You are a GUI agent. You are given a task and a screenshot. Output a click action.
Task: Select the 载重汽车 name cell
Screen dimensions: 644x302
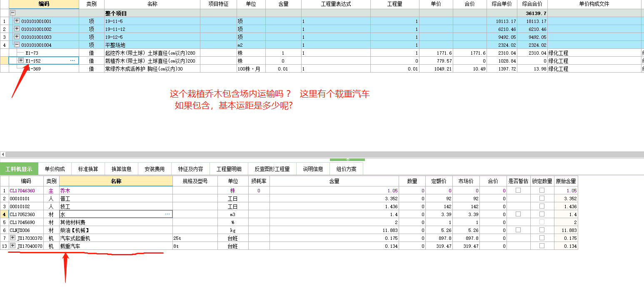pos(116,246)
